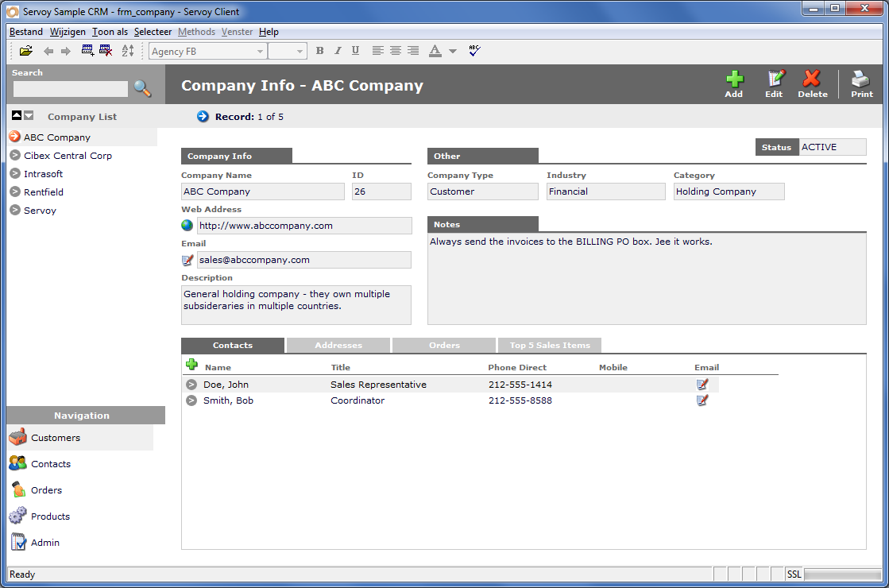The image size is (889, 588).
Task: Click the globe icon beside web address
Action: point(187,225)
